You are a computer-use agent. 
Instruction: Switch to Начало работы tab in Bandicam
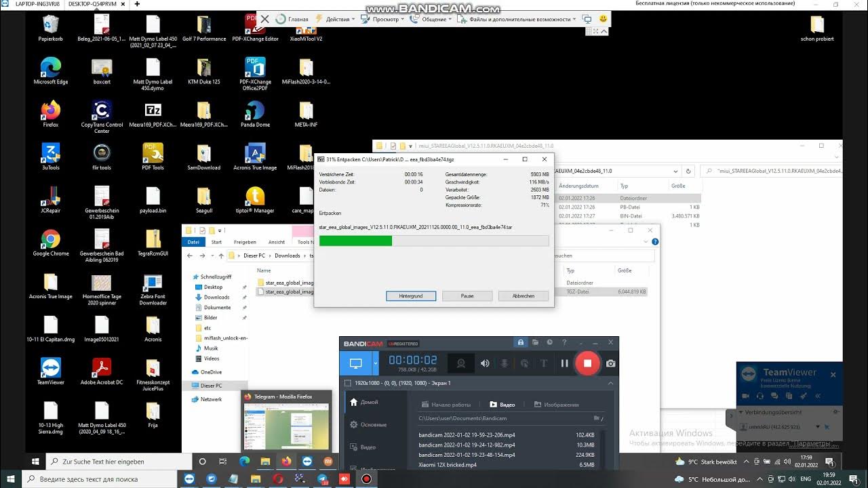(446, 405)
